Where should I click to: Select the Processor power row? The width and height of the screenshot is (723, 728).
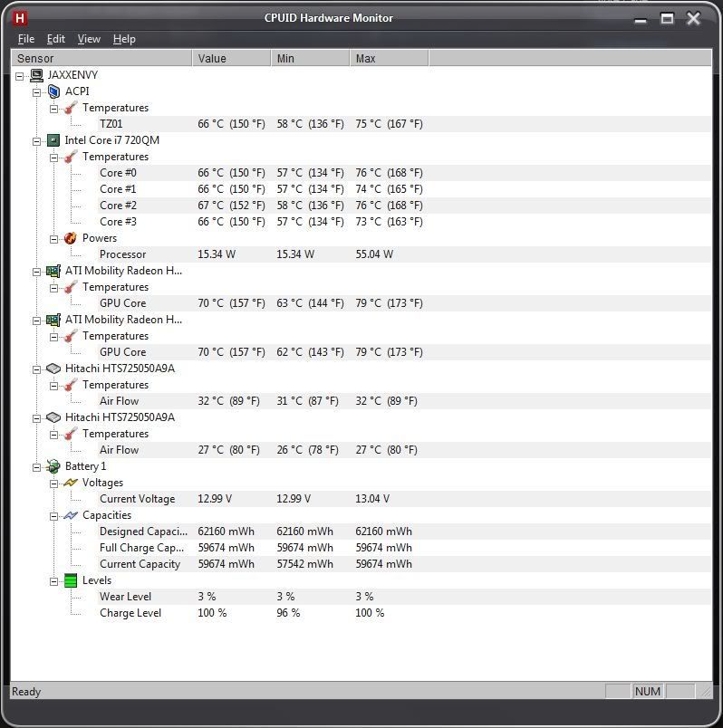pos(404,254)
